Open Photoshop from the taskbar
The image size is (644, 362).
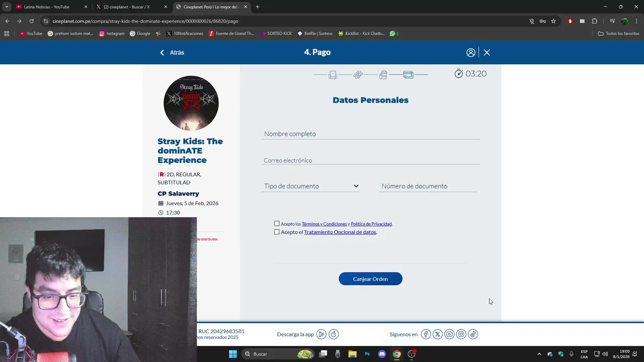click(x=367, y=354)
